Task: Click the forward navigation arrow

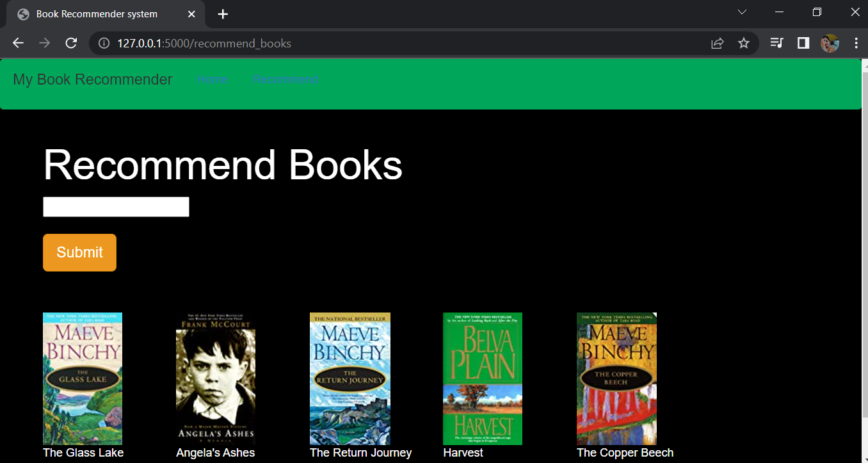Action: tap(44, 43)
